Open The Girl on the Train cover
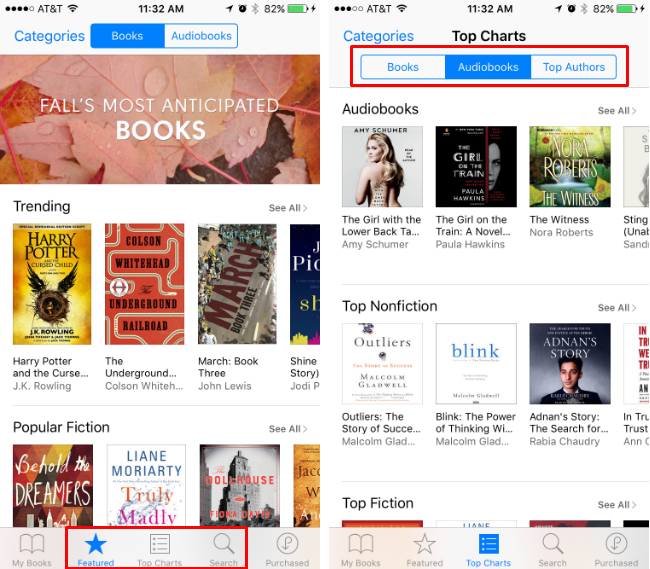650x569 pixels. click(476, 167)
